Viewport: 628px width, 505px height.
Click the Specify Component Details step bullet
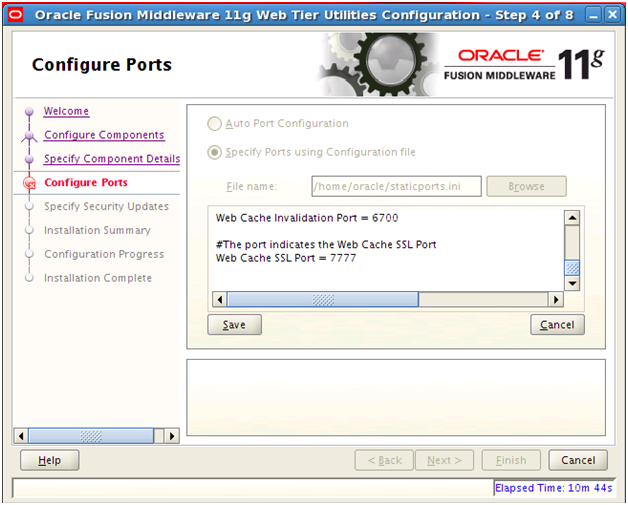pyautogui.click(x=29, y=159)
